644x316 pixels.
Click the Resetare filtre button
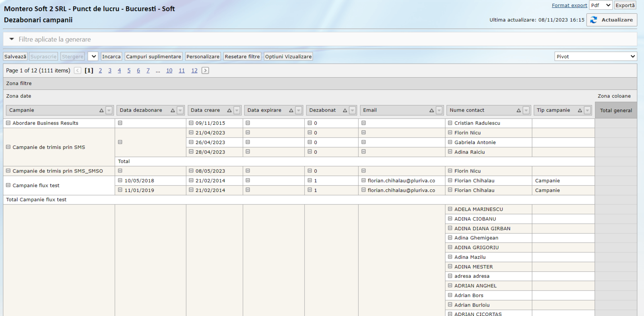click(242, 57)
